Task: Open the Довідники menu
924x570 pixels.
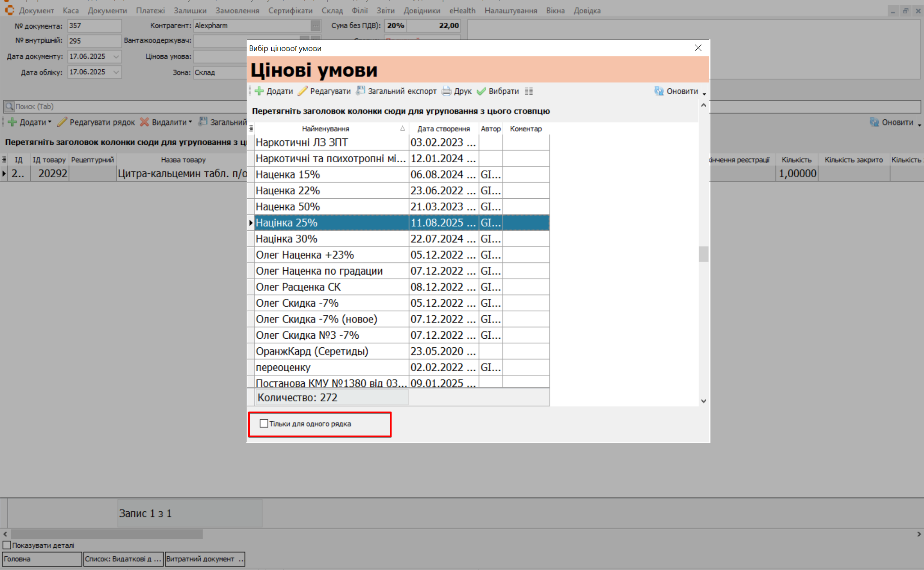Action: pyautogui.click(x=422, y=11)
